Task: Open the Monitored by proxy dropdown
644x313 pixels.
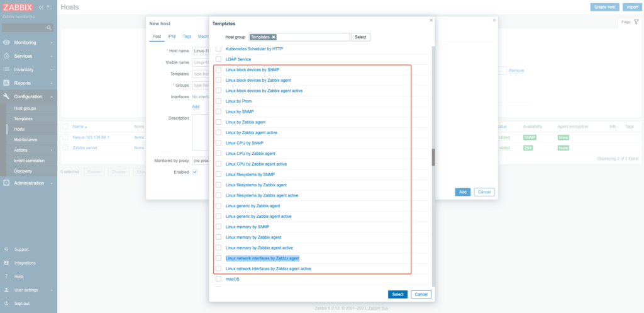Action: click(x=201, y=161)
